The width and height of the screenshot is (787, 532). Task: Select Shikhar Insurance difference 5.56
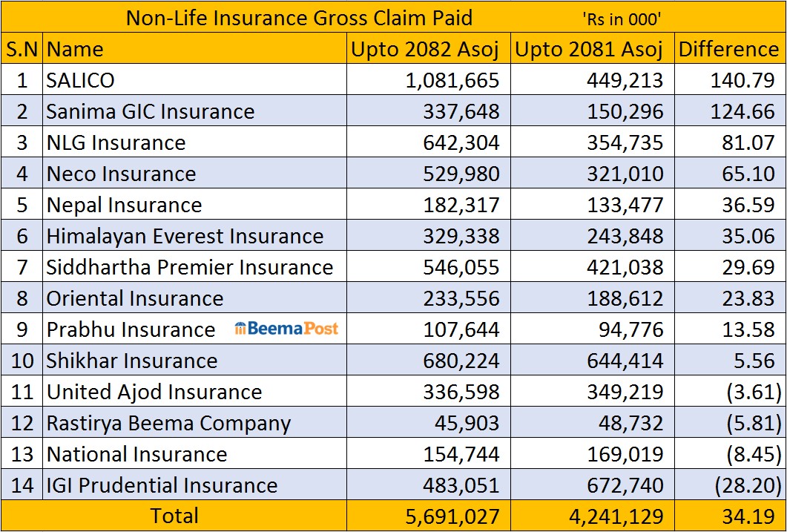[753, 361]
